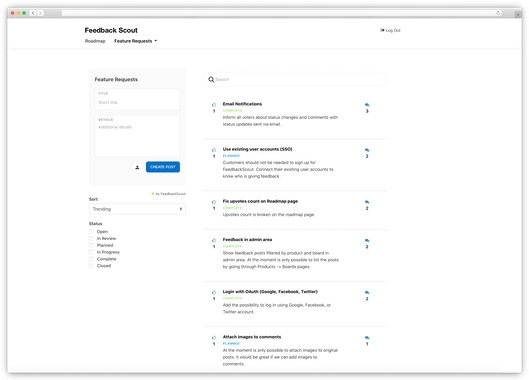Click the Create Post button

click(x=163, y=167)
